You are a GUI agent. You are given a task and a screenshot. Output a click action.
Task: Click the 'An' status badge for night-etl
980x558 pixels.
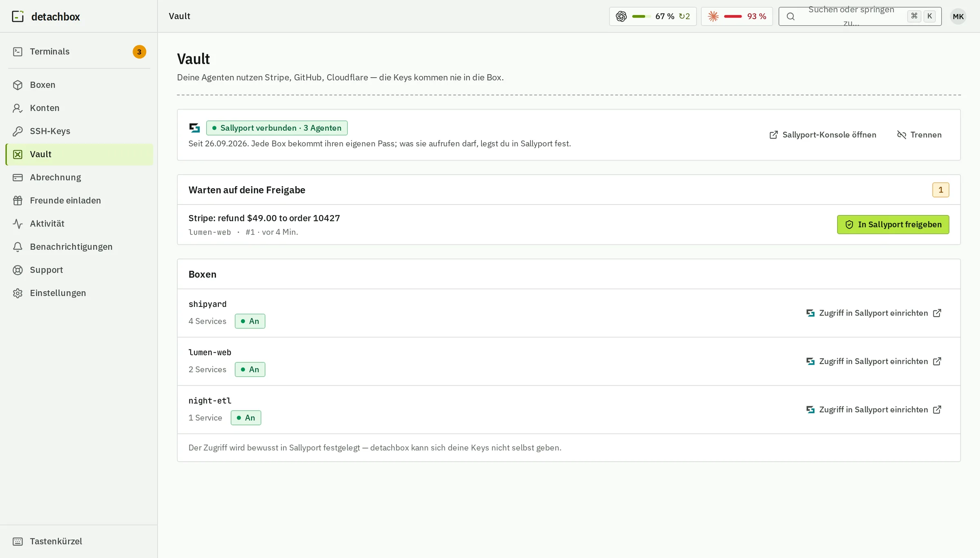[246, 418]
